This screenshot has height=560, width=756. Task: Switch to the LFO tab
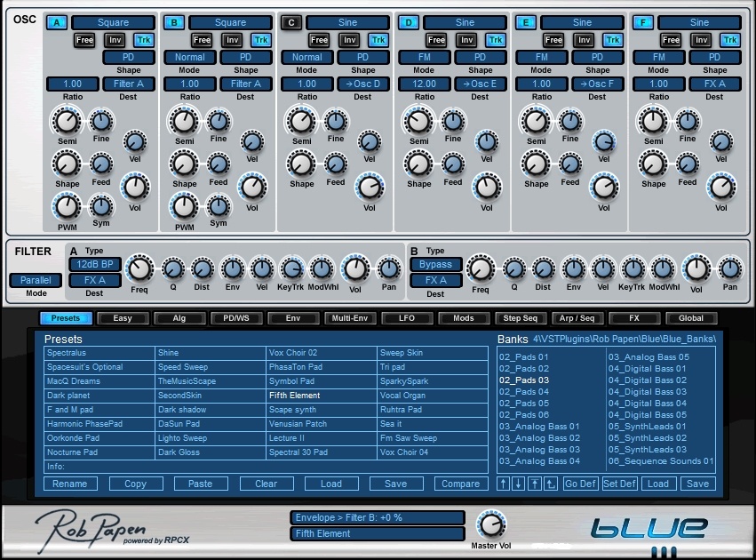coord(404,317)
